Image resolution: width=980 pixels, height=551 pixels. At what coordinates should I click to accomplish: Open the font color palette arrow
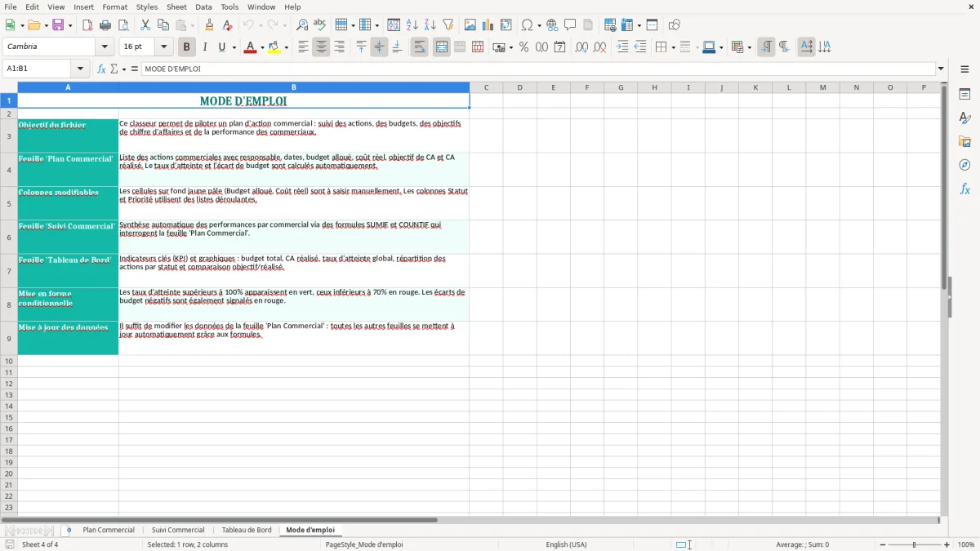[x=262, y=47]
